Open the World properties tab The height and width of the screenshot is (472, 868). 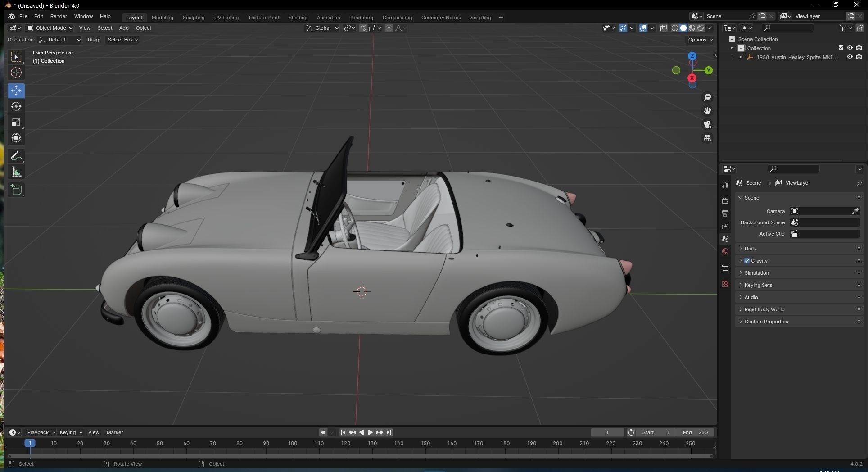coord(725,251)
